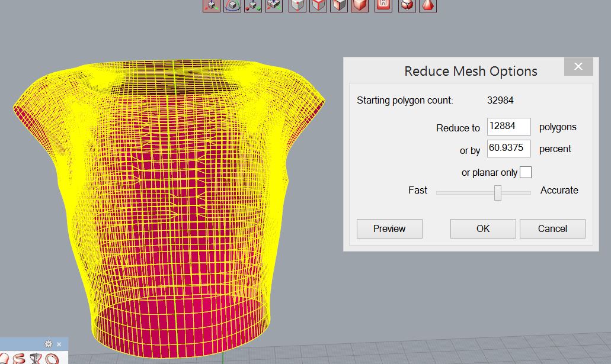Click the red faceted mesh ball icon
This screenshot has width=611, height=364.
(x=407, y=5)
